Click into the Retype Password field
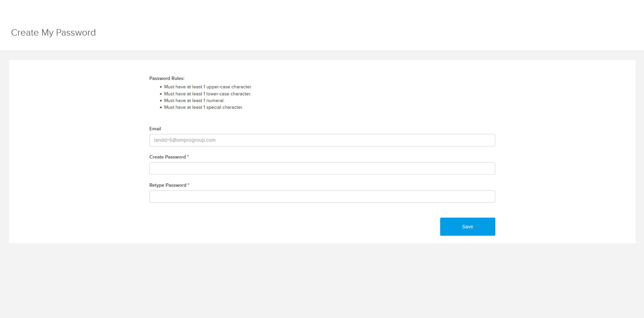The width and height of the screenshot is (644, 318). click(x=322, y=196)
